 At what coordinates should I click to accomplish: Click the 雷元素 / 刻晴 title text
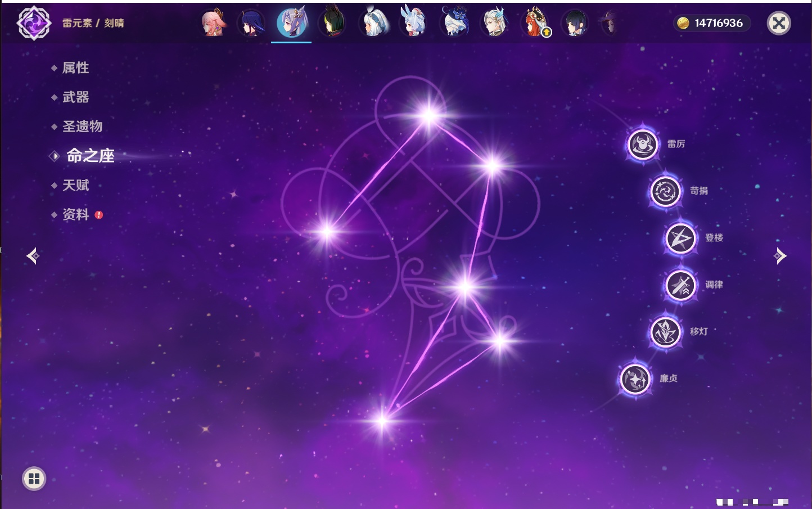tap(93, 23)
